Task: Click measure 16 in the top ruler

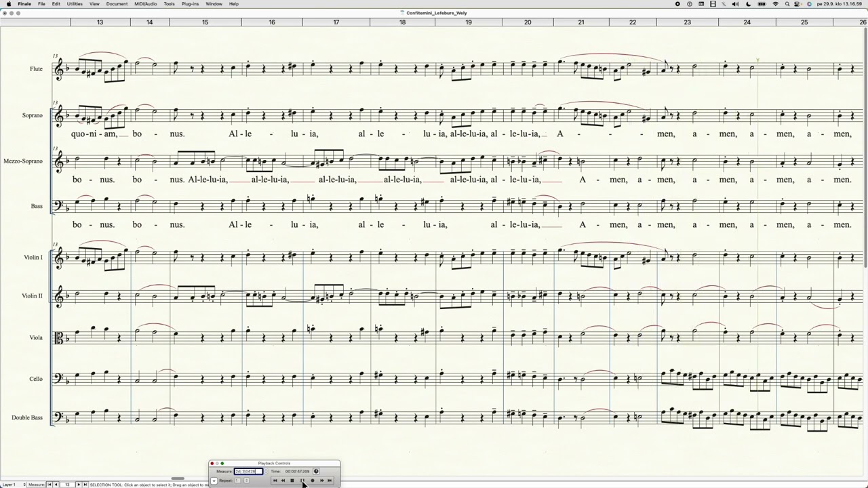Action: (272, 22)
